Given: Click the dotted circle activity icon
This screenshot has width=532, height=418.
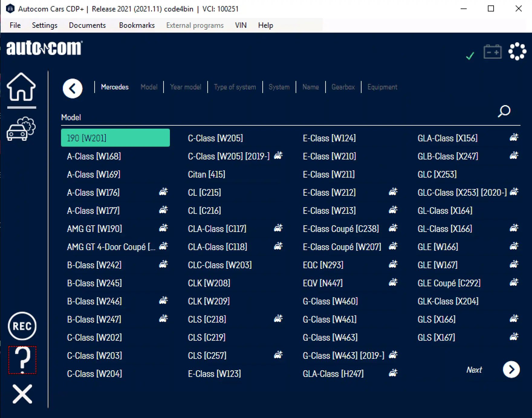Looking at the screenshot, I should click(x=517, y=51).
